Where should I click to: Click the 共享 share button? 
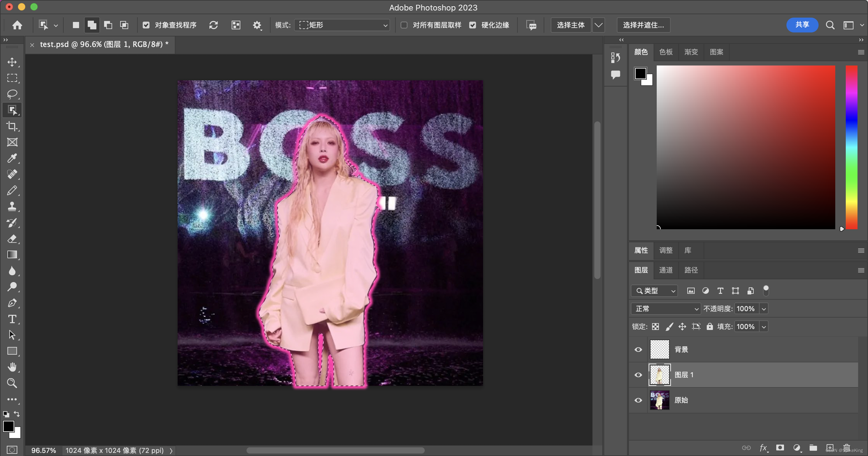(x=802, y=25)
